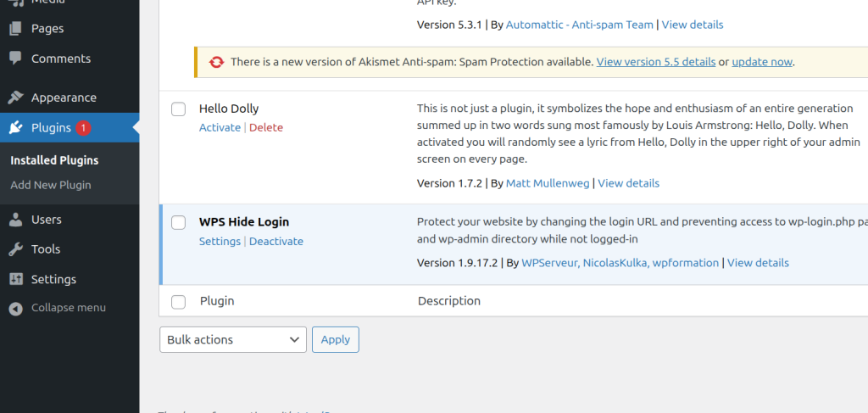Viewport: 868px width, 413px height.
Task: Click the Users person icon
Action: point(15,220)
